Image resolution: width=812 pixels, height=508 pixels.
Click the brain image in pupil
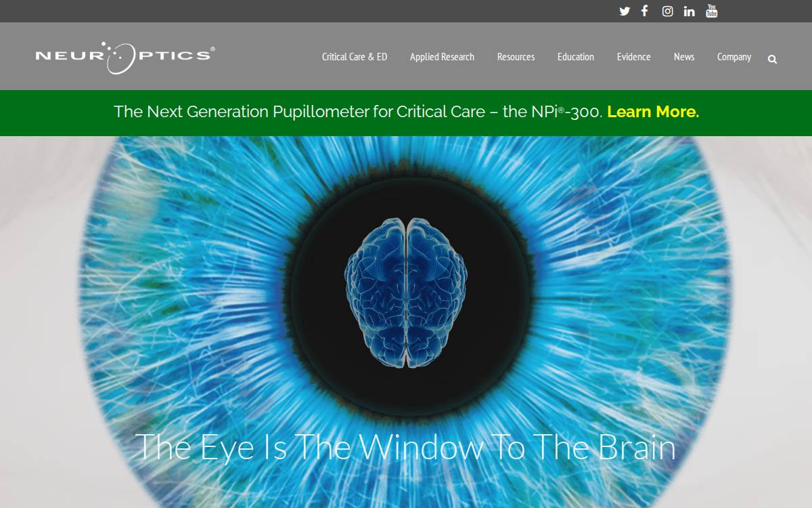pos(406,293)
